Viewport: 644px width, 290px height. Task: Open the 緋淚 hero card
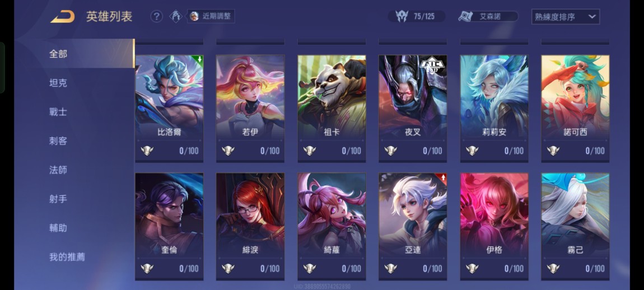[x=250, y=227]
